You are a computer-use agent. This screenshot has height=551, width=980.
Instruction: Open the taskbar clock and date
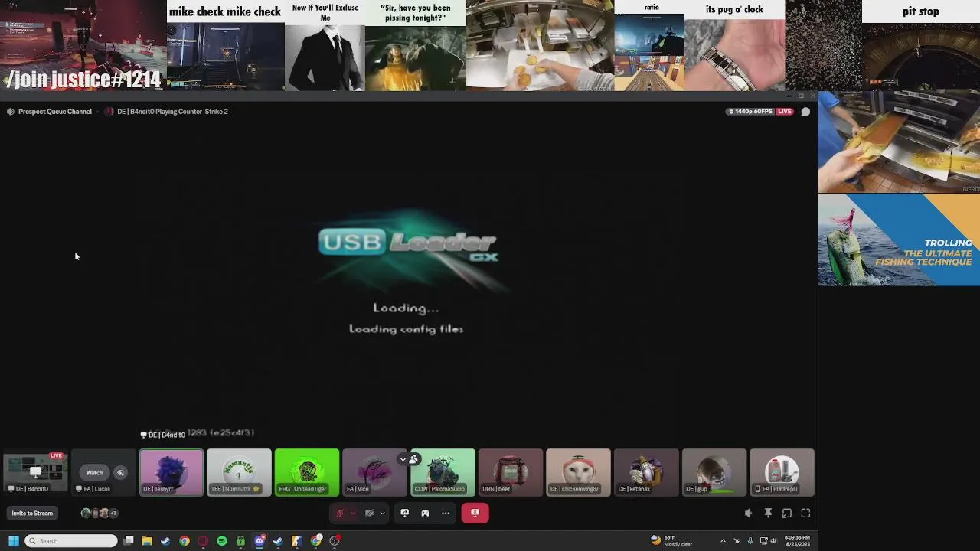coord(797,541)
